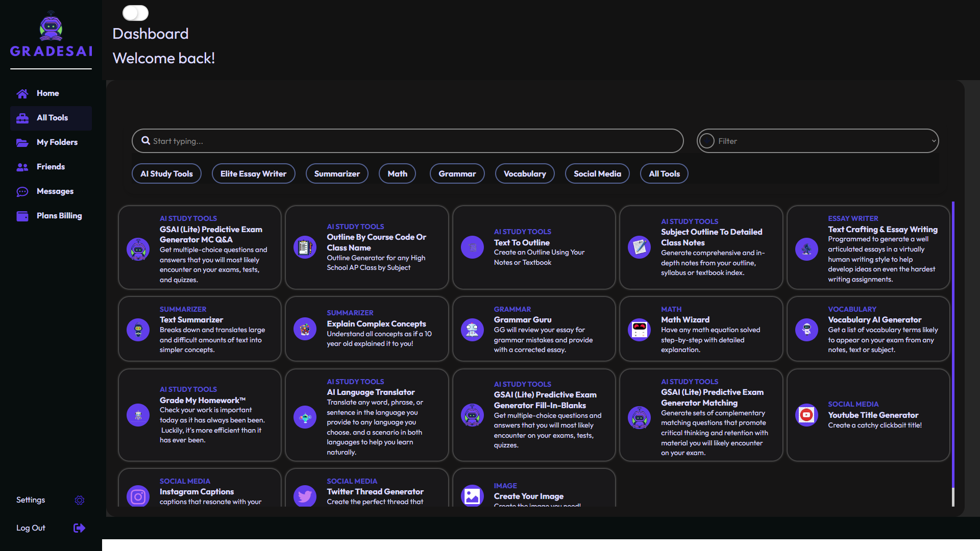This screenshot has width=980, height=551.
Task: Select the circle inside the Filter box
Action: point(707,141)
